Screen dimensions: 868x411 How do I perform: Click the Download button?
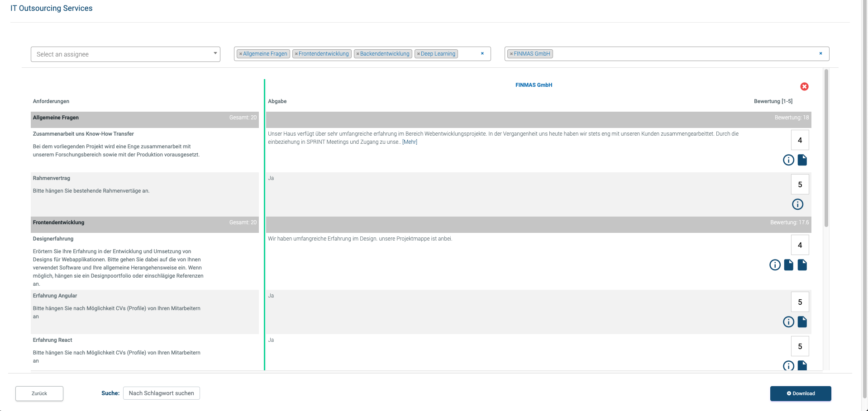click(800, 393)
